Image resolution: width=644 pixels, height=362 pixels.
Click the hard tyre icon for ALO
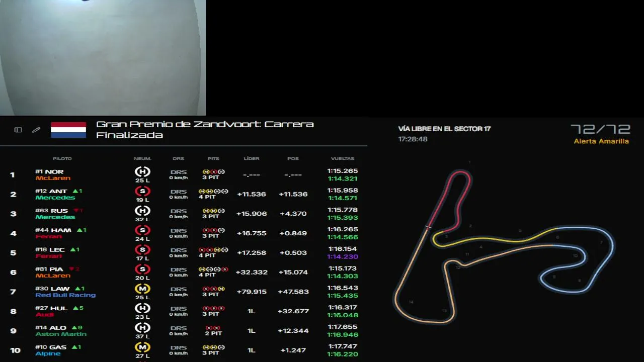[142, 328]
